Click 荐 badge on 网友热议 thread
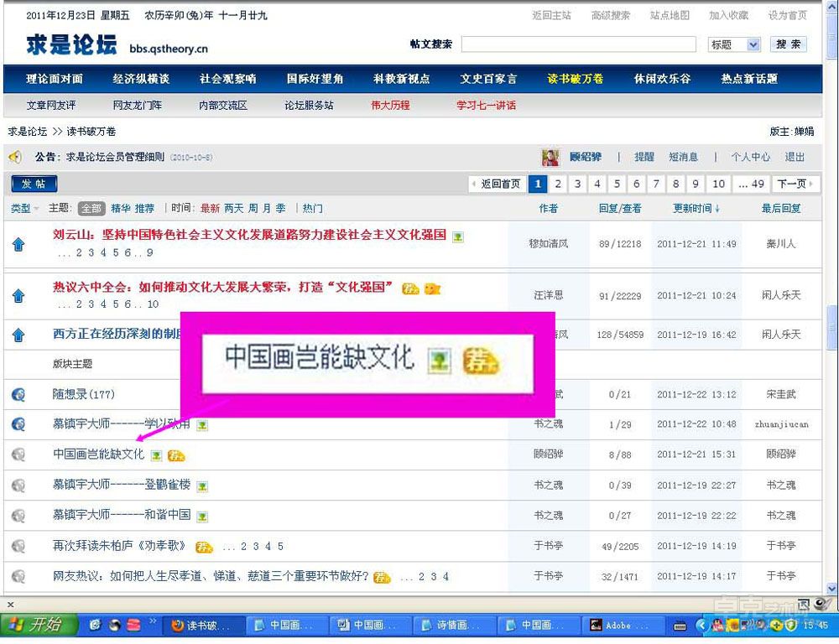This screenshot has width=839, height=644. pos(382,577)
